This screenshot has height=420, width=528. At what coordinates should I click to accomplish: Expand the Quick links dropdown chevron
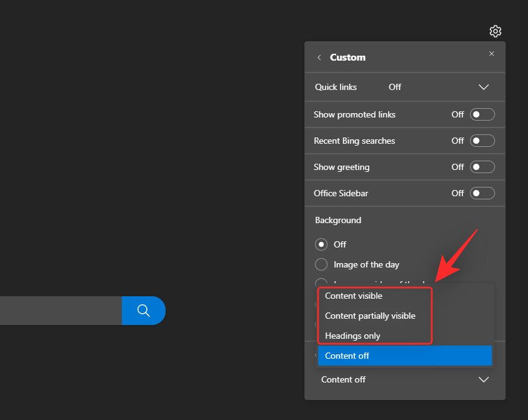tap(483, 87)
